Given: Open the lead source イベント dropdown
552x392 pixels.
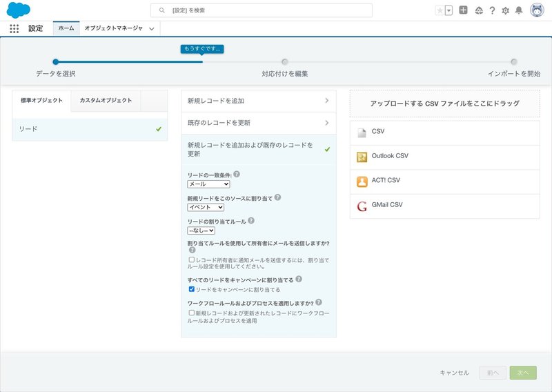Looking at the screenshot, I should click(206, 207).
